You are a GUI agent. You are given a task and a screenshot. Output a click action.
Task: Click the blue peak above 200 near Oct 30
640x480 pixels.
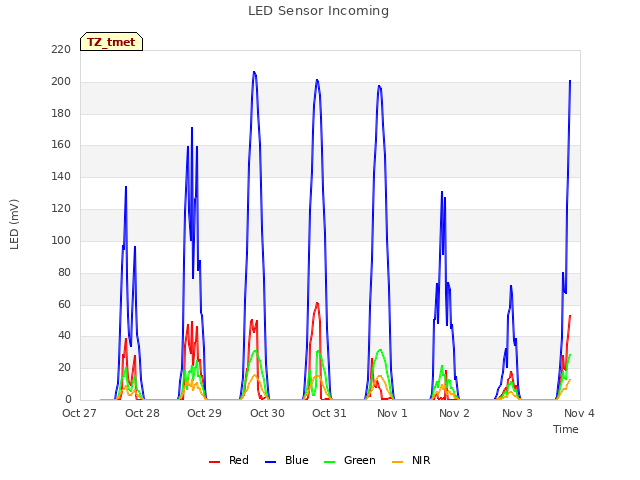(254, 72)
